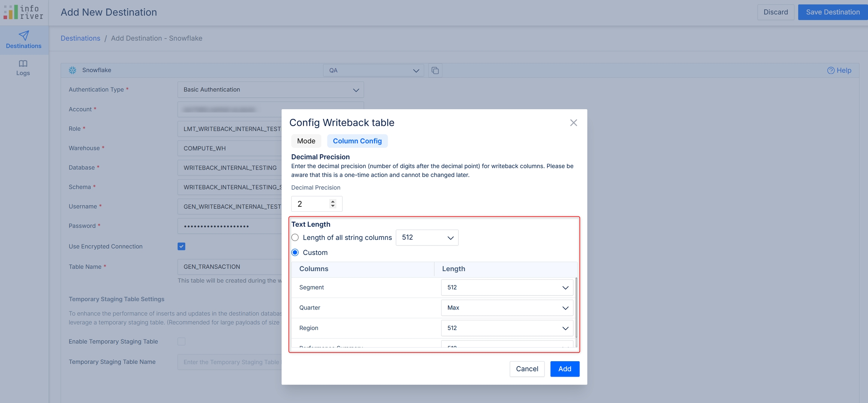
Task: Click the Add button
Action: click(564, 369)
